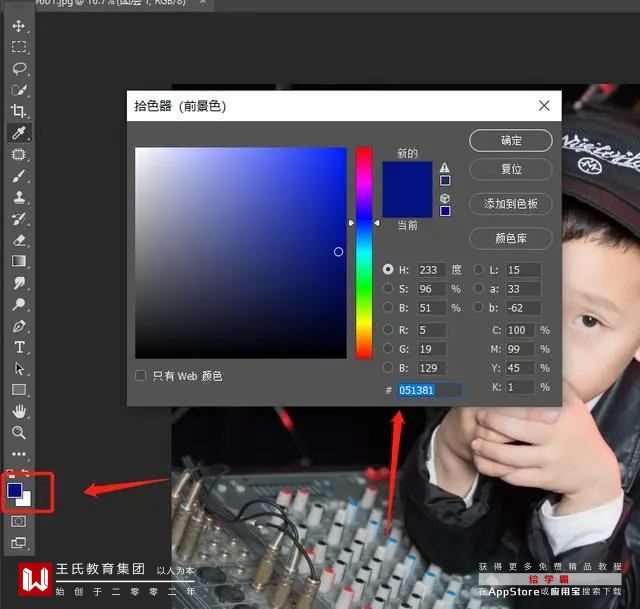
Task: Select the Gradient tool
Action: pyautogui.click(x=19, y=261)
